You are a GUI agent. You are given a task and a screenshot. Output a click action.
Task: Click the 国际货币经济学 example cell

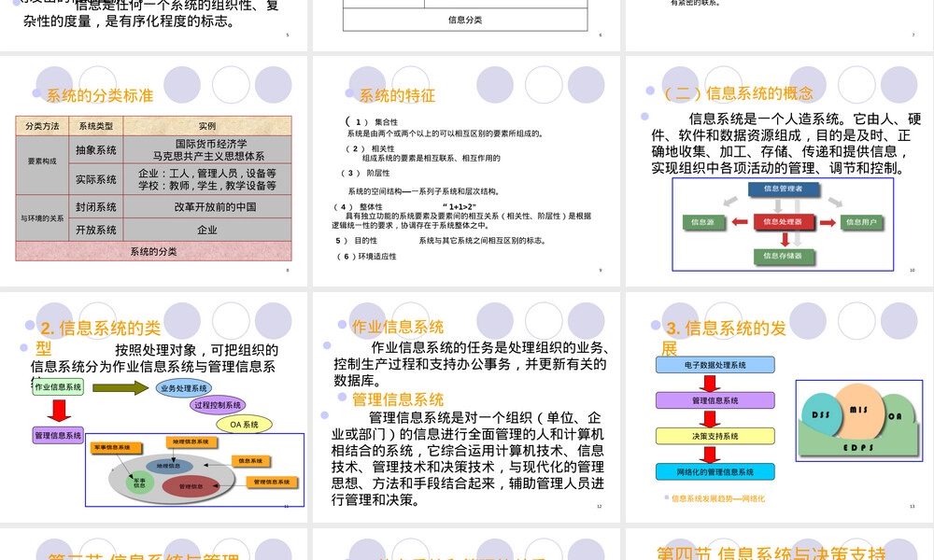(x=207, y=150)
